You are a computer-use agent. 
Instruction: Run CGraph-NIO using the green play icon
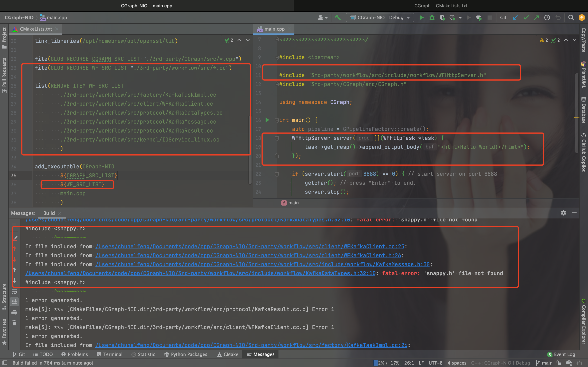422,18
